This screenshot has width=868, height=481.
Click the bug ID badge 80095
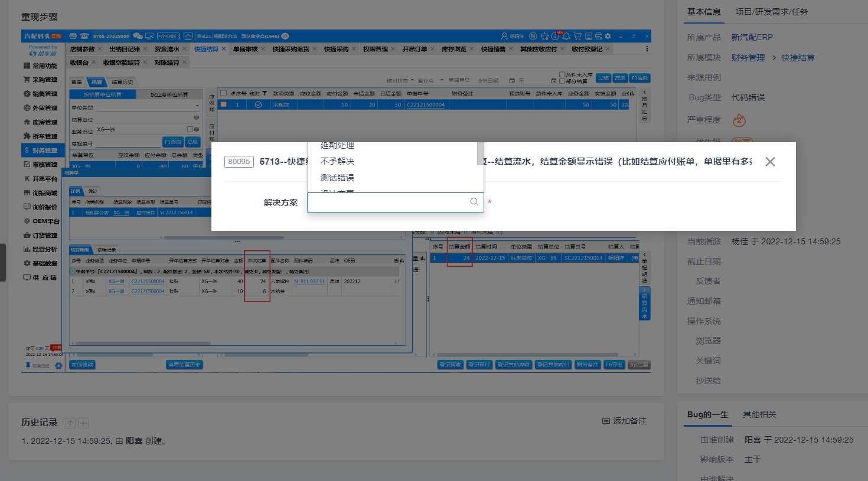click(x=239, y=162)
